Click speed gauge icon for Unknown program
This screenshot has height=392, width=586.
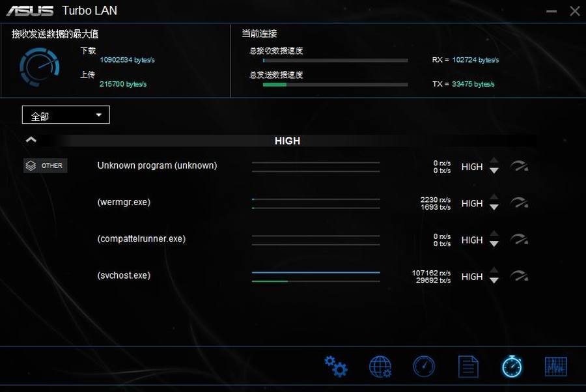519,167
